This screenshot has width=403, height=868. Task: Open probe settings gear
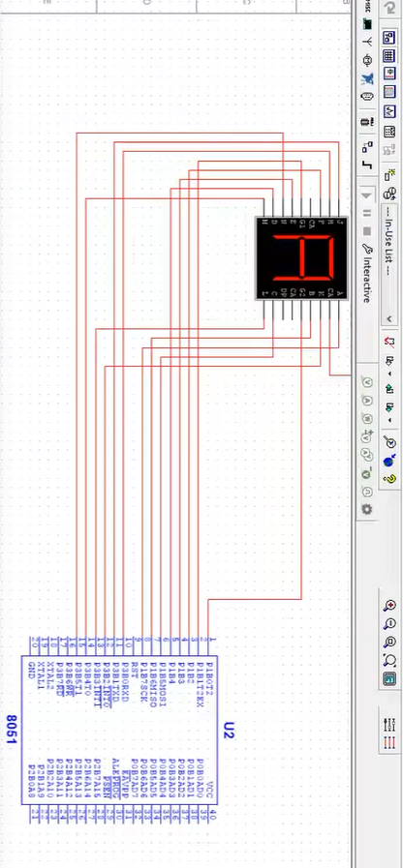(x=367, y=509)
